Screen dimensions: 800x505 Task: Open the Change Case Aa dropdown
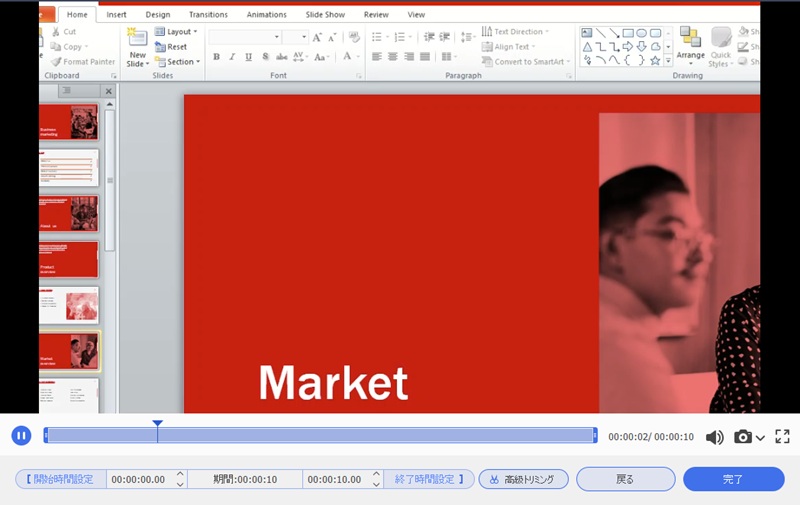point(321,57)
